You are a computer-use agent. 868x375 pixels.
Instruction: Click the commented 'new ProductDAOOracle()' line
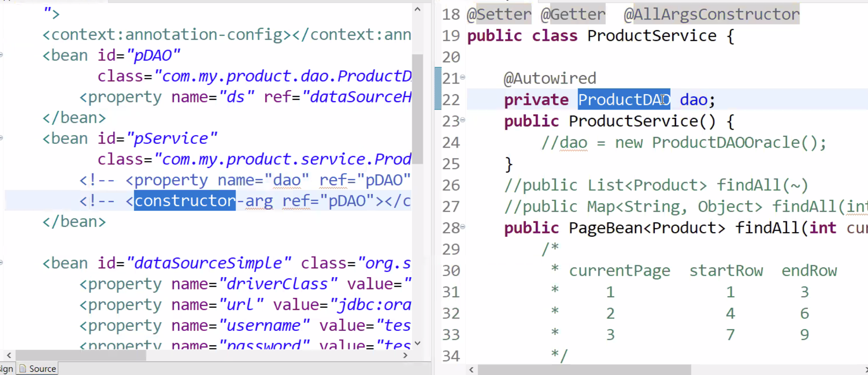click(684, 142)
